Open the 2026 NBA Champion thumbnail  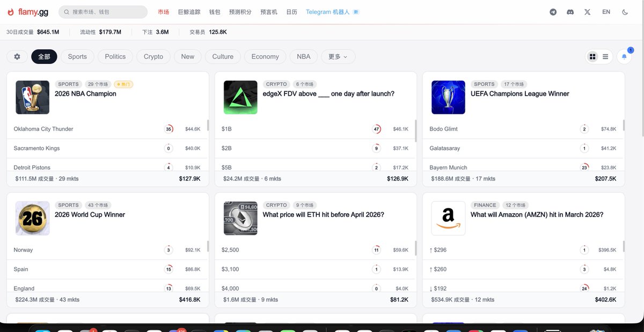33,97
